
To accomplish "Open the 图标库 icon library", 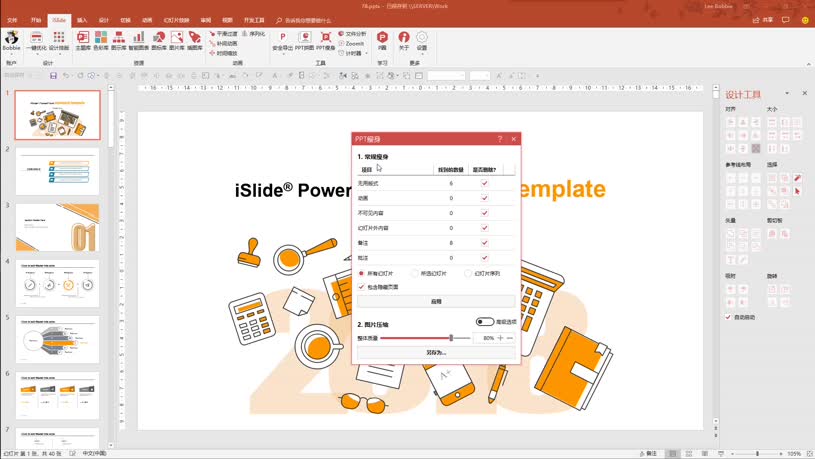I will coord(159,41).
